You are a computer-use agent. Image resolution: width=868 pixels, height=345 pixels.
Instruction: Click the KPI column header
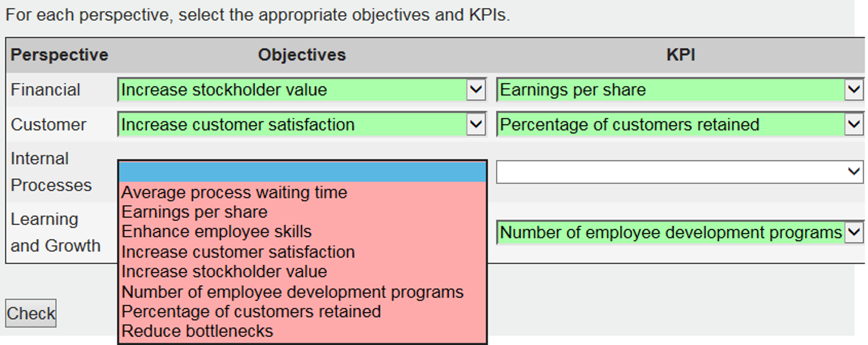click(680, 55)
